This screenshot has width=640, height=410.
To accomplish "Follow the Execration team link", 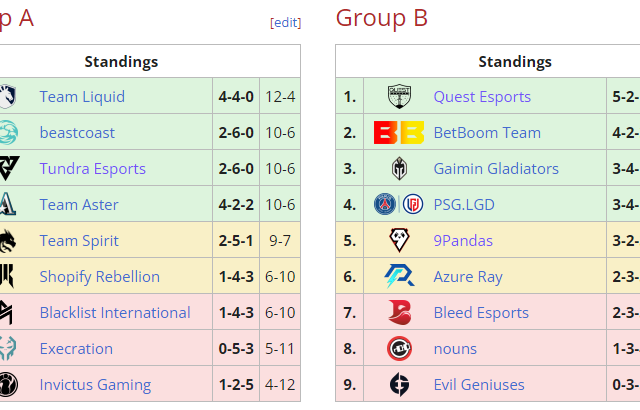I will pyautogui.click(x=76, y=349).
